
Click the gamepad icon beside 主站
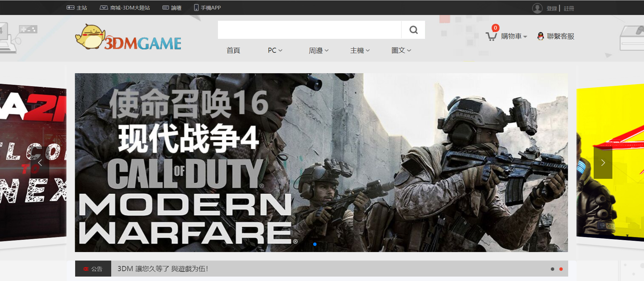pyautogui.click(x=70, y=7)
